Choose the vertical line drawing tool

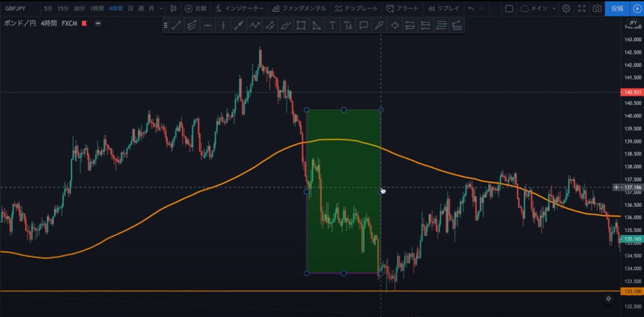pyautogui.click(x=223, y=26)
